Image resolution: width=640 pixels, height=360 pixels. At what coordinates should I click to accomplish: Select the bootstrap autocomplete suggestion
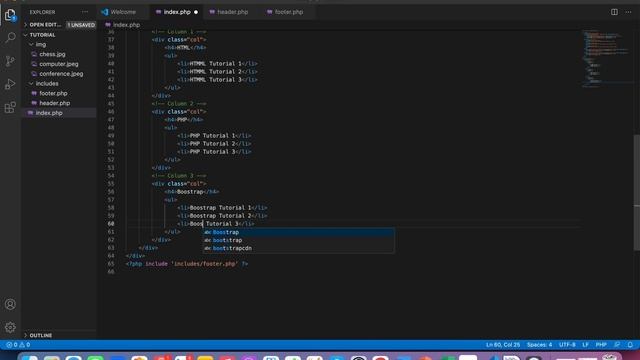pyautogui.click(x=298, y=240)
